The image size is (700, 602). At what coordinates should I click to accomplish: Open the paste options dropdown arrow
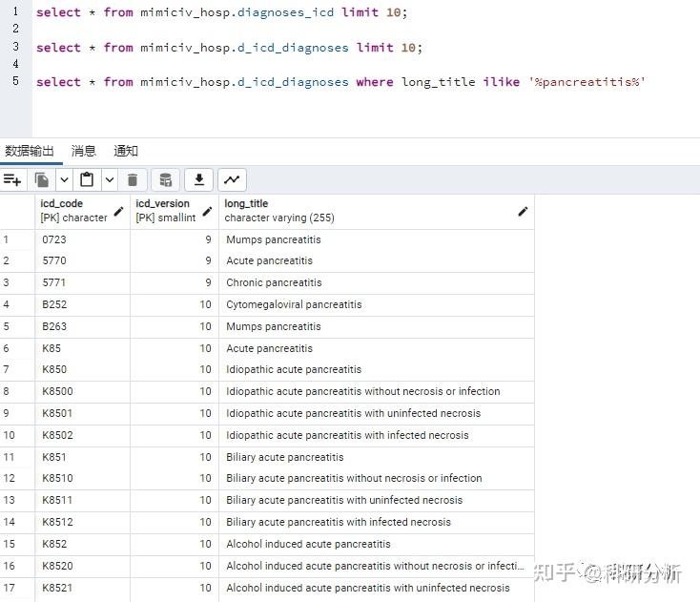(x=110, y=180)
